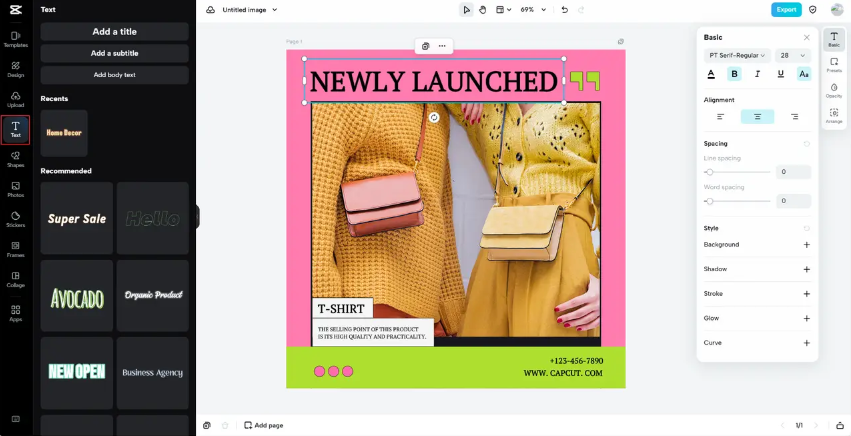Close the Basic properties panel
Viewport: 851px width, 436px height.
pyautogui.click(x=806, y=37)
